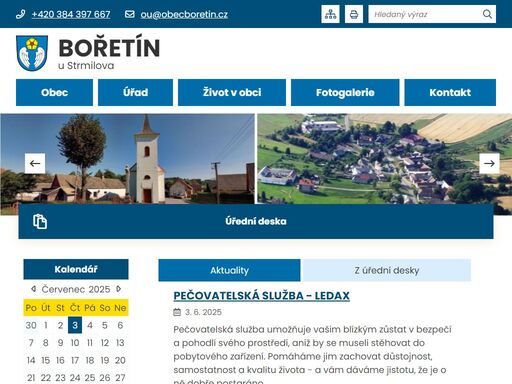Click the documents icon on Úřední deska

[x=40, y=221]
